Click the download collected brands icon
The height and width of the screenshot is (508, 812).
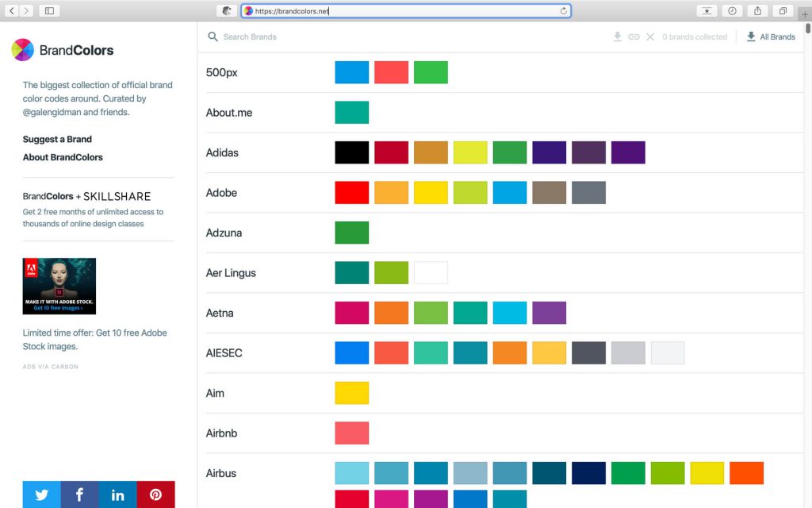(617, 37)
